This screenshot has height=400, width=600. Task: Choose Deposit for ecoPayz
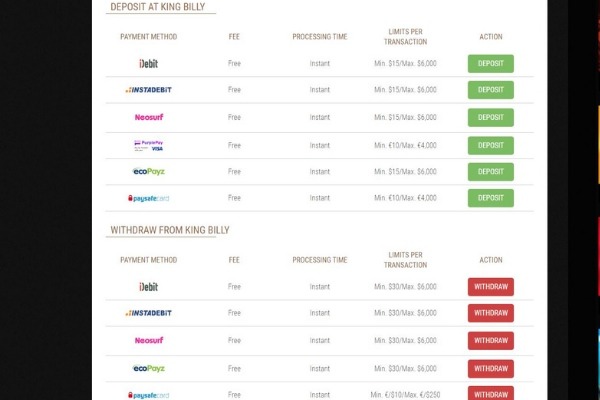[x=491, y=172]
